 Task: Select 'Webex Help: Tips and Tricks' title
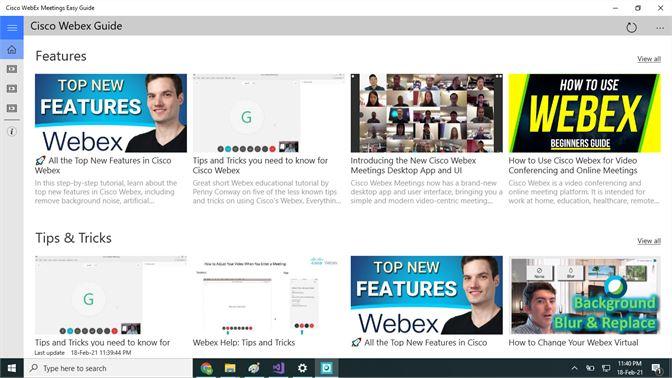(244, 342)
